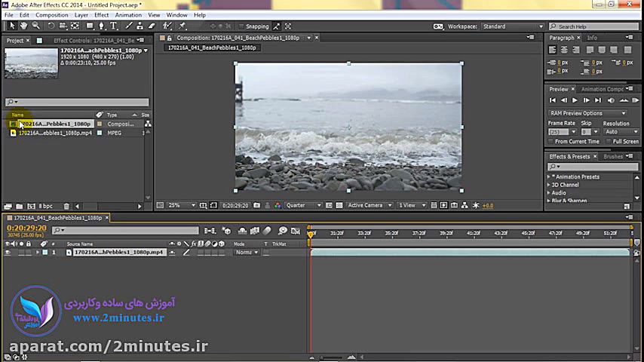
Task: Select the Puppet Pin tool
Action: click(182, 26)
